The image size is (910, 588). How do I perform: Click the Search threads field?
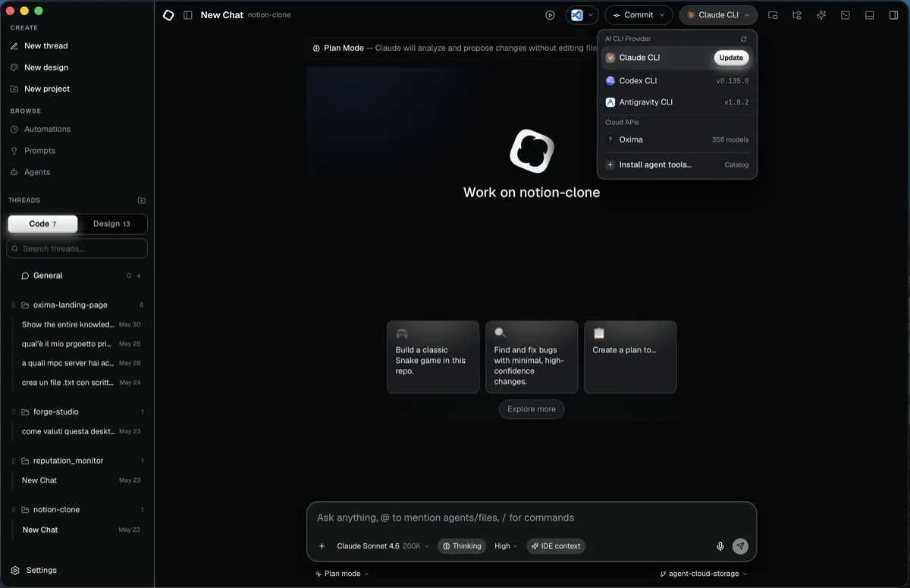coord(77,249)
